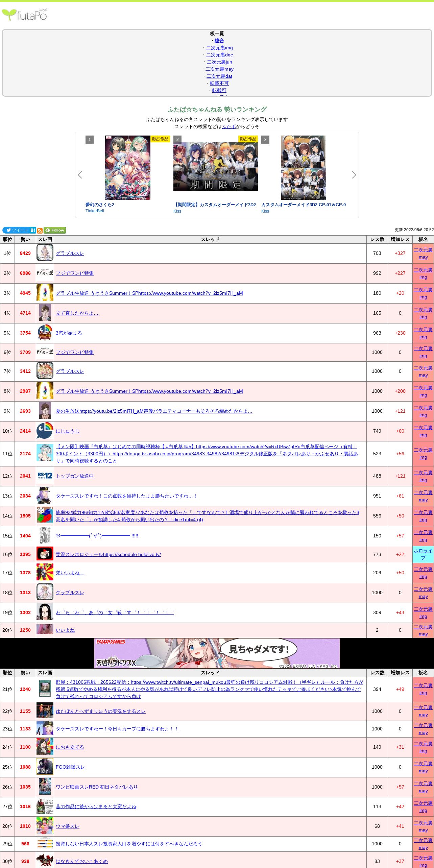Open 3窓が始まる thread link
The width and height of the screenshot is (434, 868).
click(69, 333)
